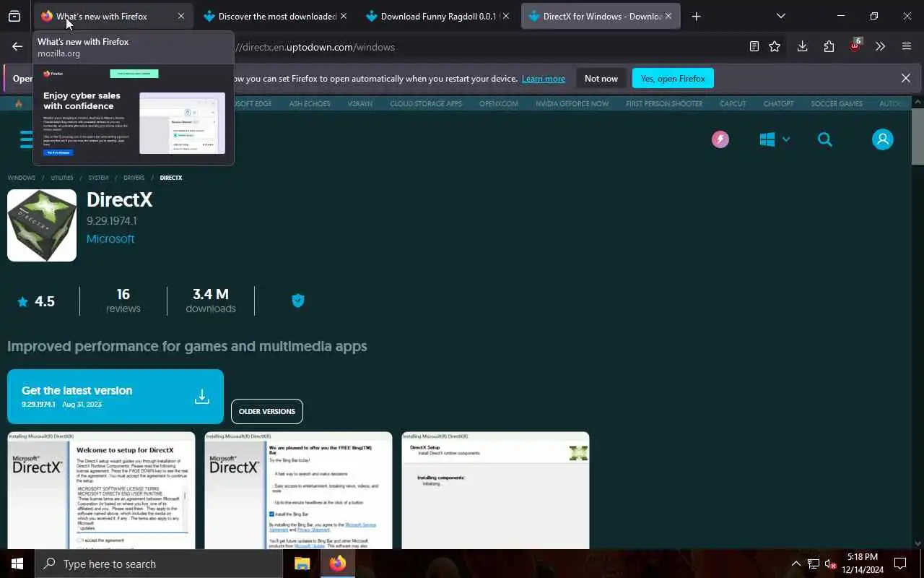Click the security verified shield icon
Screen dimensions: 924x578
coord(298,301)
